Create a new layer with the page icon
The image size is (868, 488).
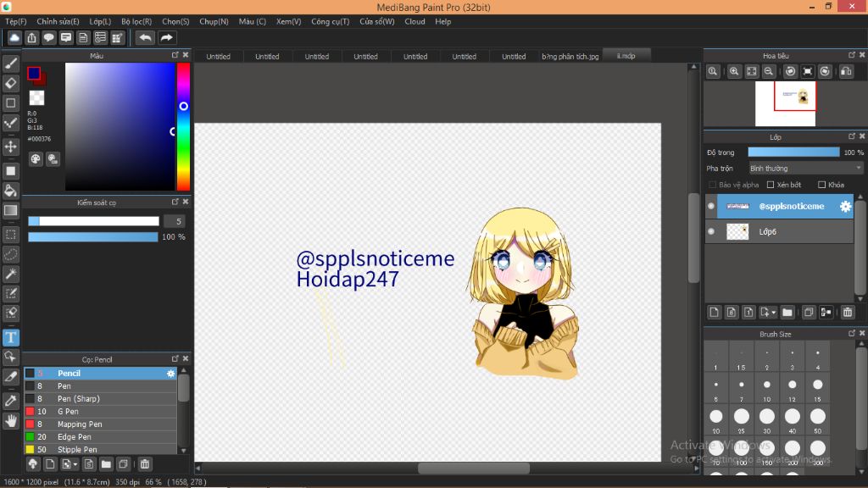click(714, 312)
